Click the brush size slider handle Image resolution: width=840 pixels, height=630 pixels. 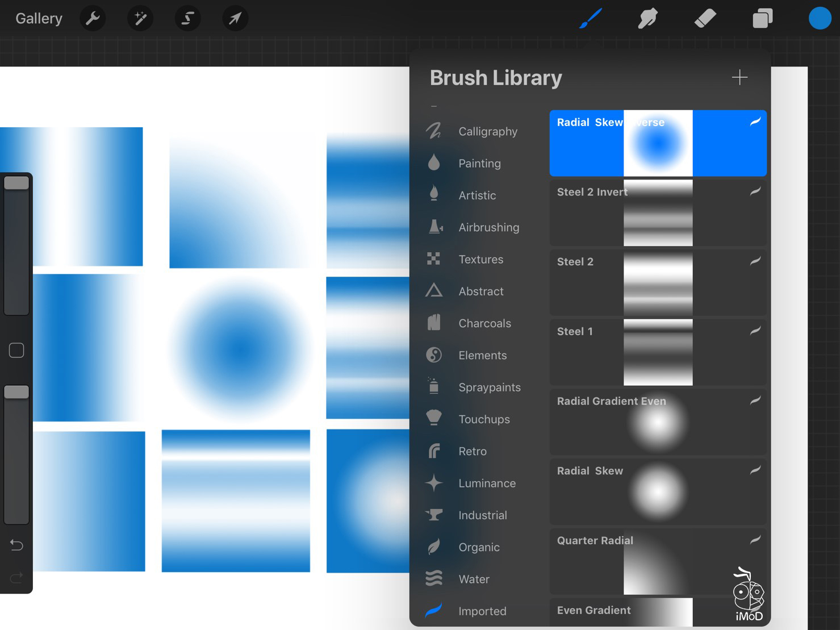coord(16,183)
